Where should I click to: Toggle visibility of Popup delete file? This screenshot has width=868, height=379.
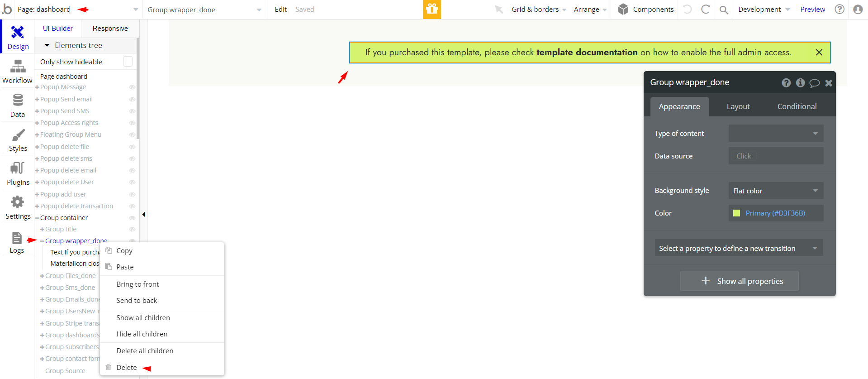pos(132,147)
